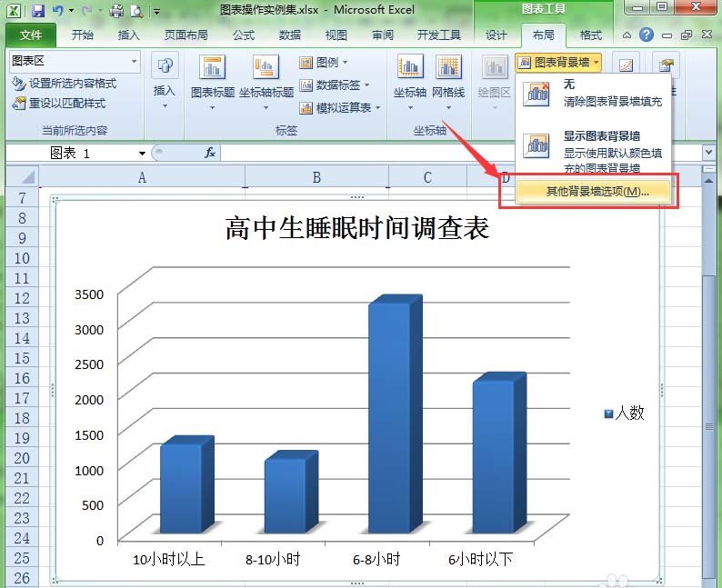Image resolution: width=722 pixels, height=588 pixels.
Task: Click the properties icon at ribbon right
Action: tap(666, 65)
